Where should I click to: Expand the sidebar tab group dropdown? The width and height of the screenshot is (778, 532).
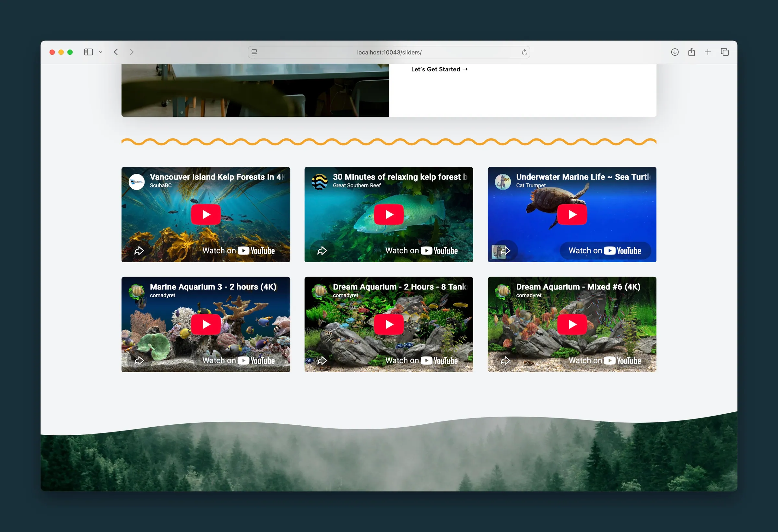point(100,52)
